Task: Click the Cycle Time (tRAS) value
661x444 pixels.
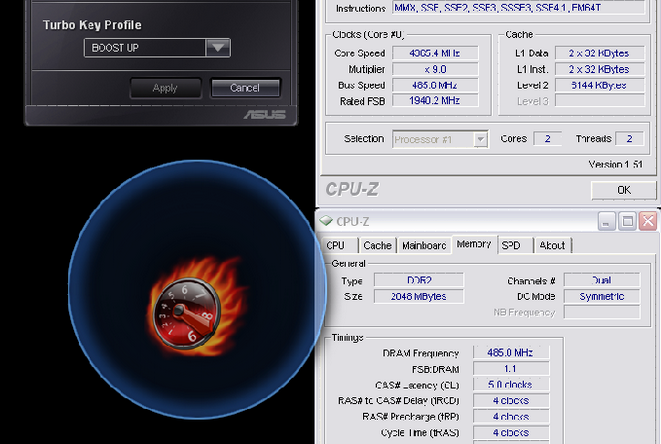Action: pos(511,433)
